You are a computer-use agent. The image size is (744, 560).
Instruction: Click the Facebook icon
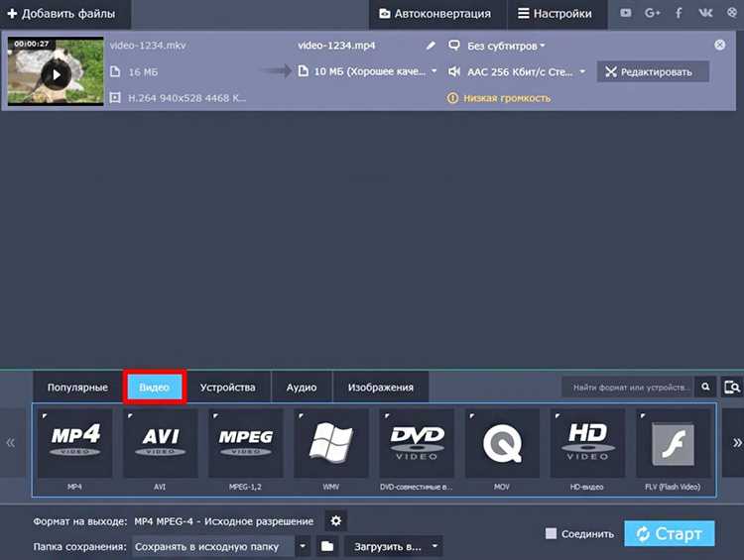pyautogui.click(x=679, y=13)
